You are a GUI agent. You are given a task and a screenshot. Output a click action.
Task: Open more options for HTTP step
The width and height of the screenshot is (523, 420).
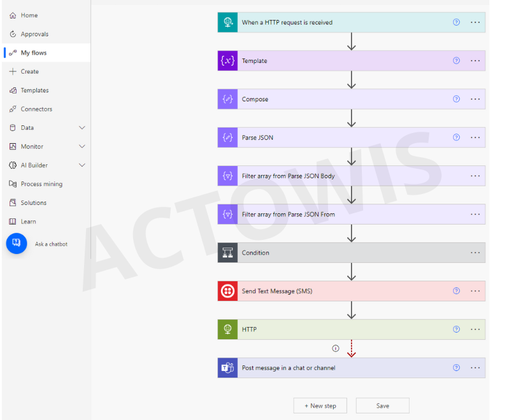tap(475, 330)
